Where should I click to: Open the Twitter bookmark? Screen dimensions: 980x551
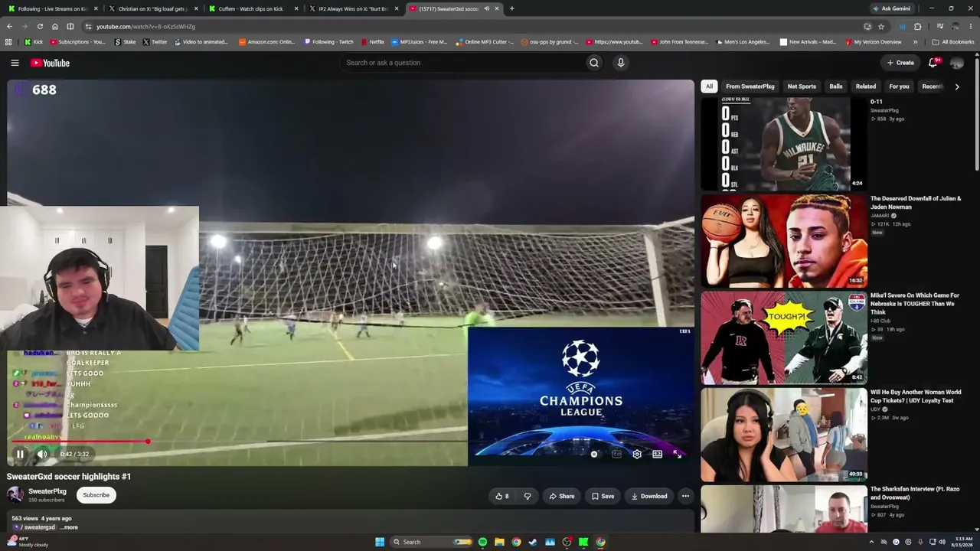click(155, 42)
